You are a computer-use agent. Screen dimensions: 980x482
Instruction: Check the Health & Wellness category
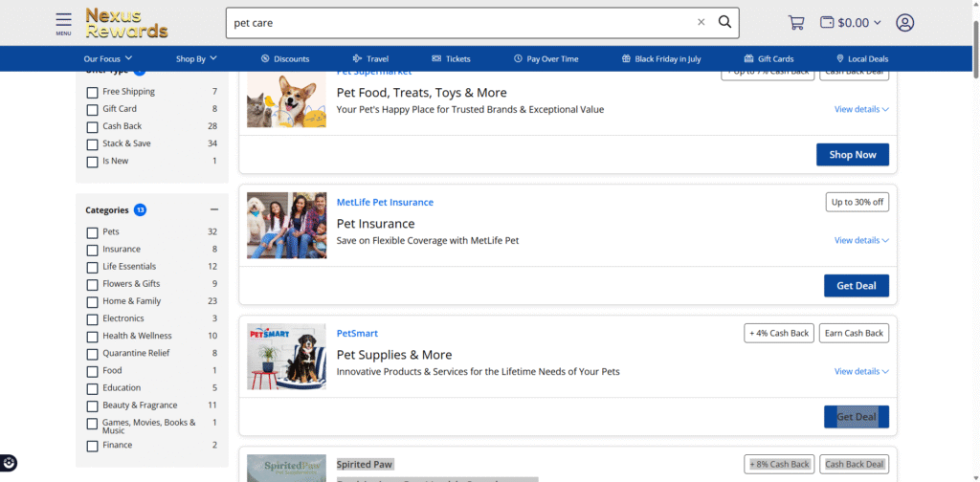click(x=92, y=337)
